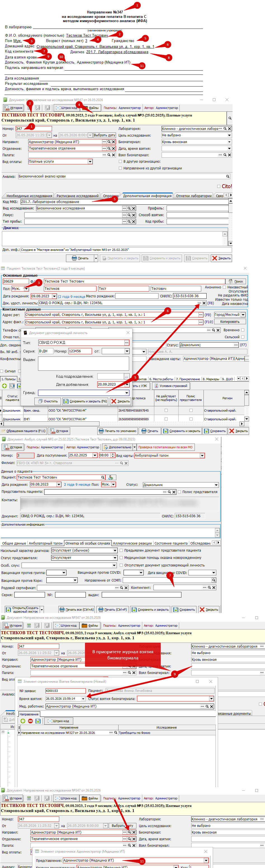Click magnifier in Анализ field
265x868 pixels.
click(228, 176)
